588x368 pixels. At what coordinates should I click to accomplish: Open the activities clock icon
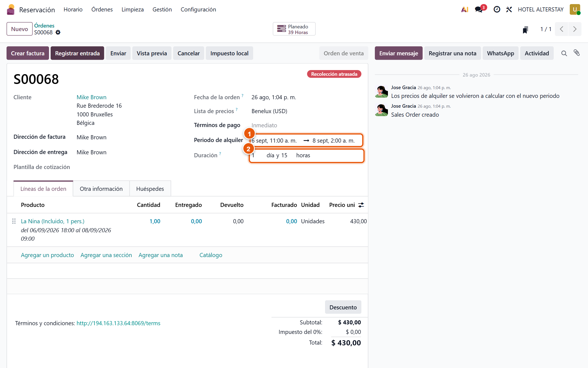click(x=497, y=10)
